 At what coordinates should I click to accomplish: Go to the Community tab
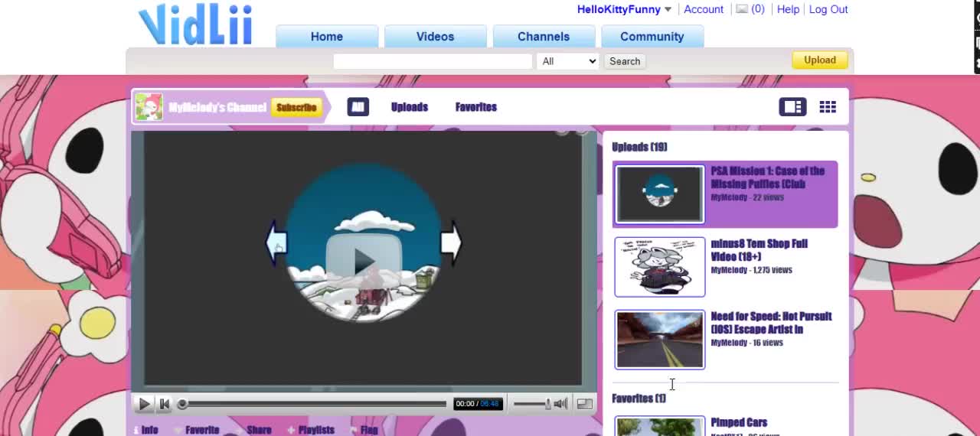coord(652,37)
